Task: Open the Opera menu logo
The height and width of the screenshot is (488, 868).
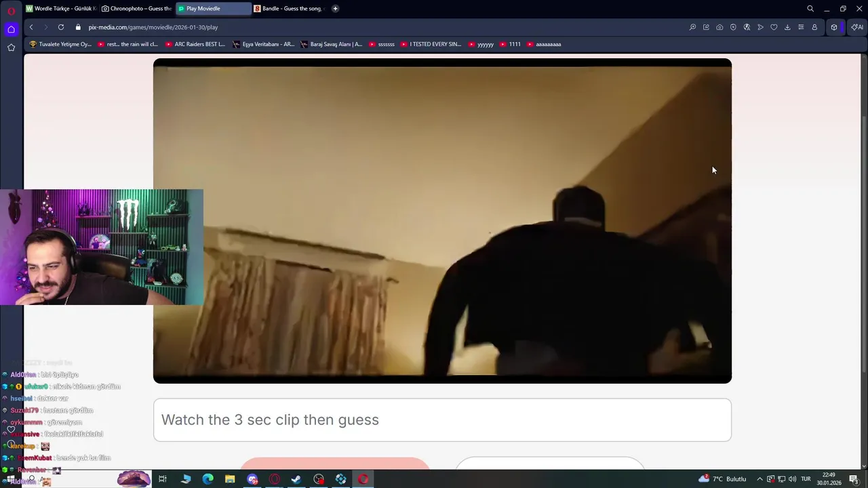Action: (x=11, y=10)
